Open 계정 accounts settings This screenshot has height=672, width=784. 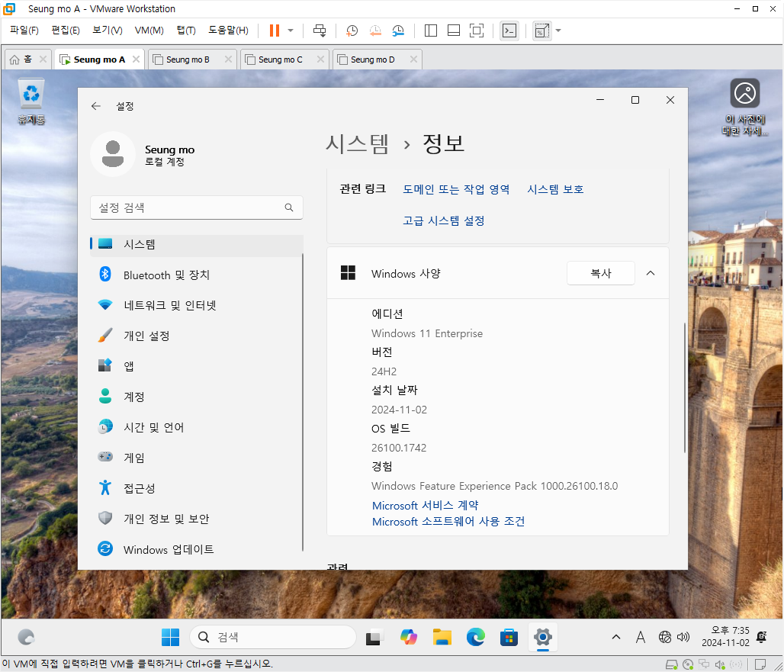pos(197,397)
